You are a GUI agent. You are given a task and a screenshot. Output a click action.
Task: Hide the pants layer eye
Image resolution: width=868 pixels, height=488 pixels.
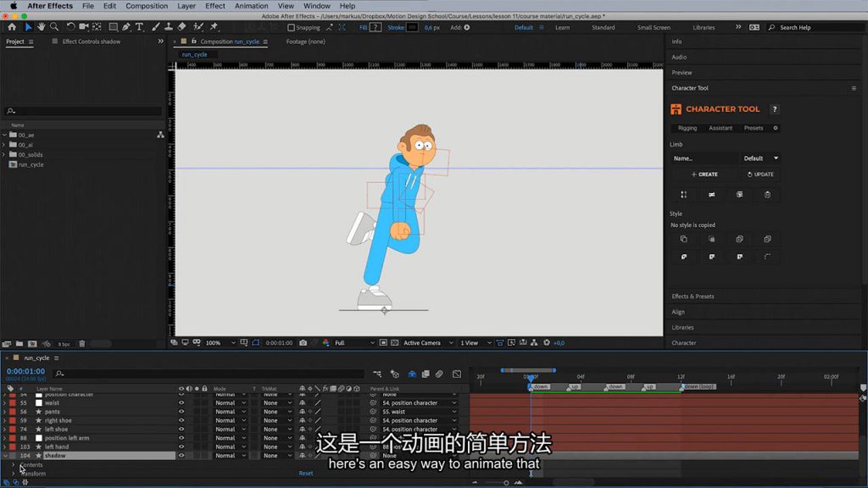(x=181, y=412)
